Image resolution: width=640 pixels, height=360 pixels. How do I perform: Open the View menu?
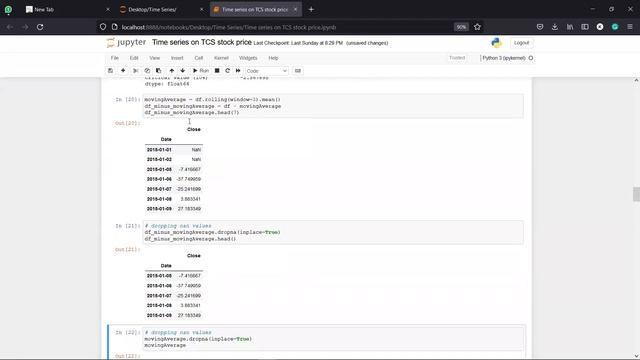coord(155,58)
